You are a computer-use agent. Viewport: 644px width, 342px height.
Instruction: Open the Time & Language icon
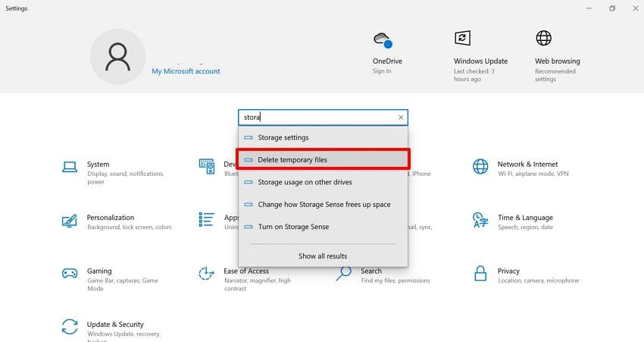pyautogui.click(x=480, y=220)
